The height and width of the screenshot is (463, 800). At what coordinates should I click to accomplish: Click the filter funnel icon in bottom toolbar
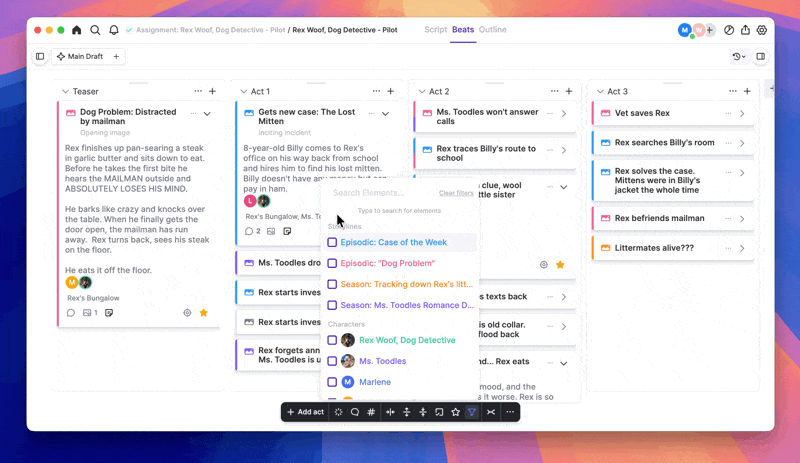click(x=472, y=412)
